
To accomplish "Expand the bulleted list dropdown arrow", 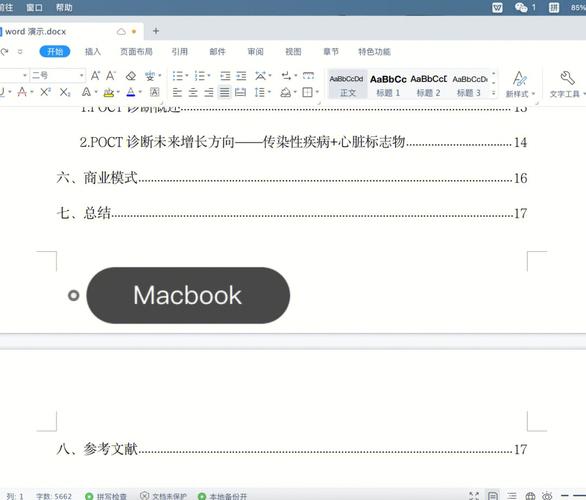I will (x=187, y=76).
